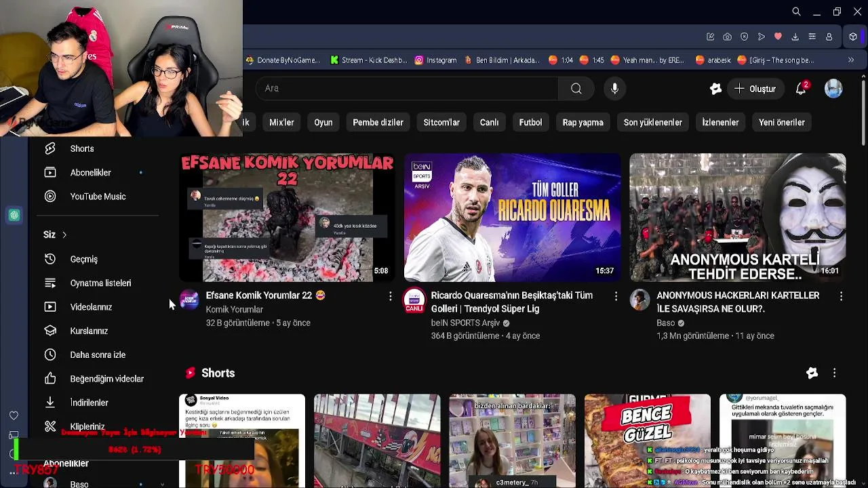Image resolution: width=868 pixels, height=488 pixels.
Task: Select the Son yüklenenler filter chip
Action: coord(652,123)
